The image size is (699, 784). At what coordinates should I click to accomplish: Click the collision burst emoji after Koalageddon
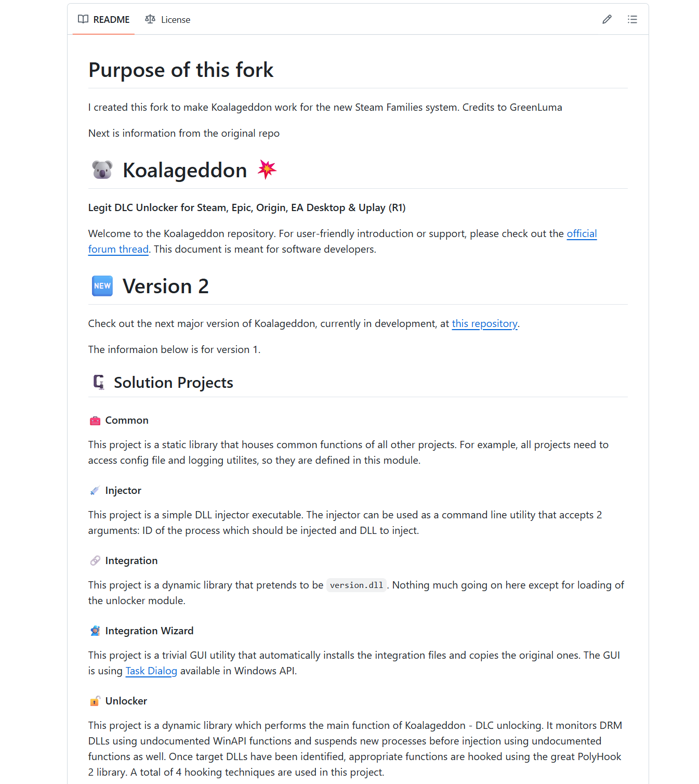tap(267, 169)
